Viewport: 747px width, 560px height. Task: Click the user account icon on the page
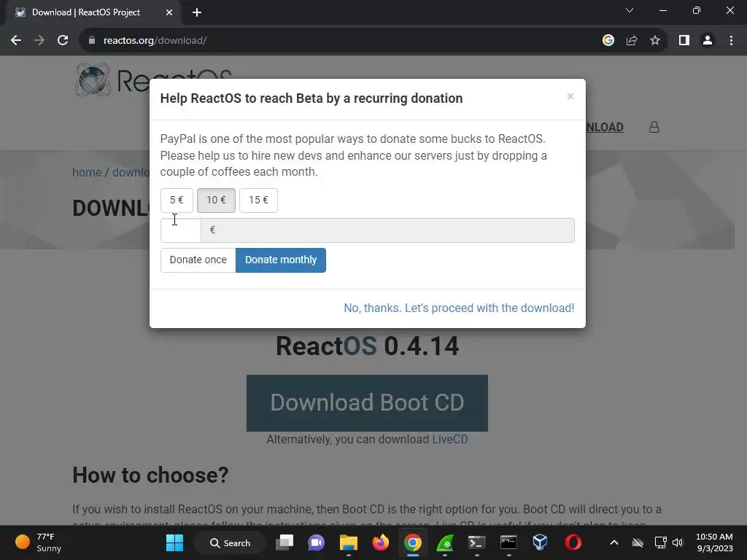pos(654,127)
